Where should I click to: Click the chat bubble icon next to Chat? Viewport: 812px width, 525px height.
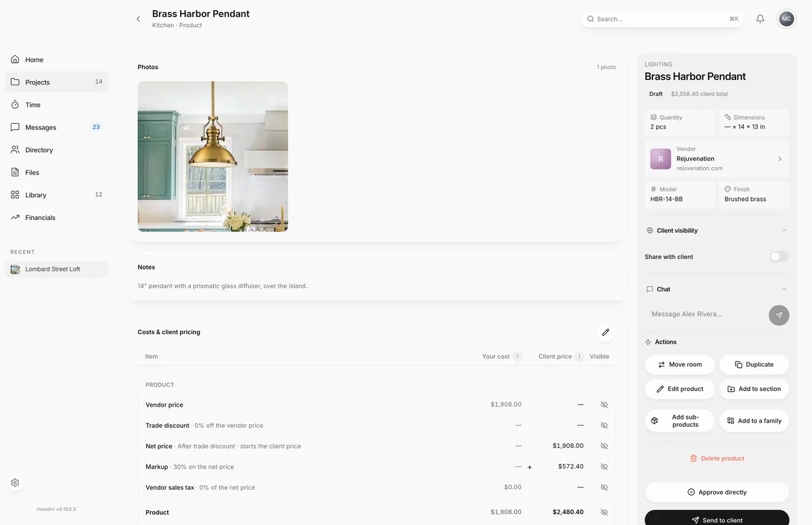click(x=650, y=290)
